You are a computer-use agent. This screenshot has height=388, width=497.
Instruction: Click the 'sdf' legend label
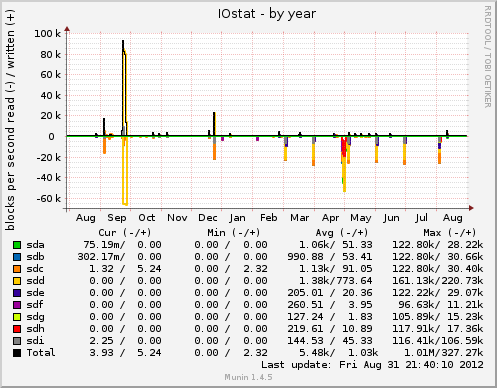pos(35,305)
